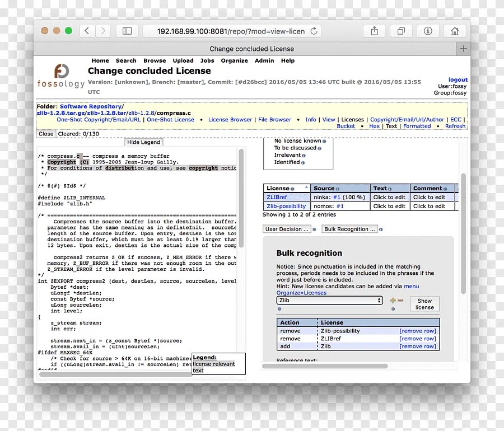Open the circled info icon in Safari toolbar
Image resolution: width=504 pixels, height=431 pixels.
point(428,31)
